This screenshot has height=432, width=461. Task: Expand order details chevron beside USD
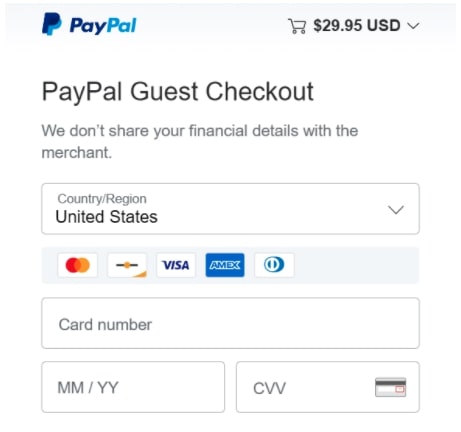coord(413,26)
